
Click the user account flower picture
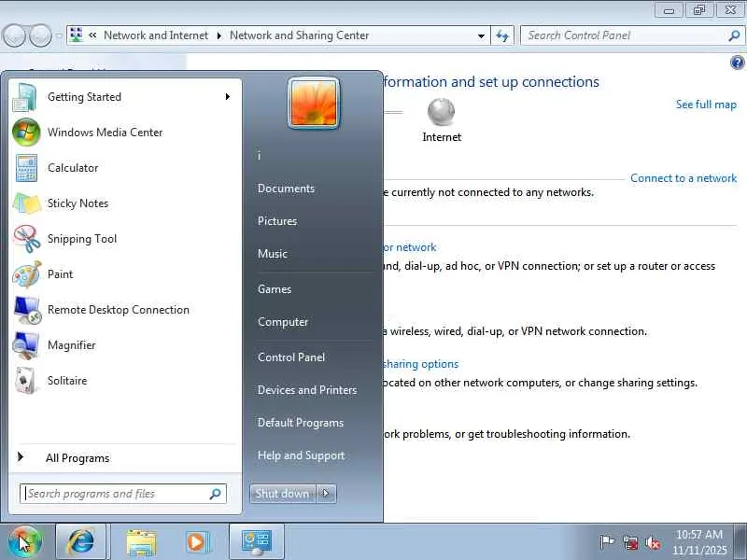click(314, 104)
